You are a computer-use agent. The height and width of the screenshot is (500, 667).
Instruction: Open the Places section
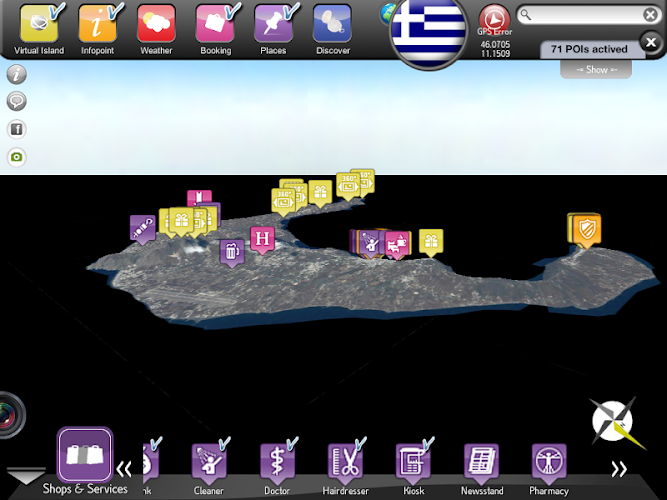point(274,29)
